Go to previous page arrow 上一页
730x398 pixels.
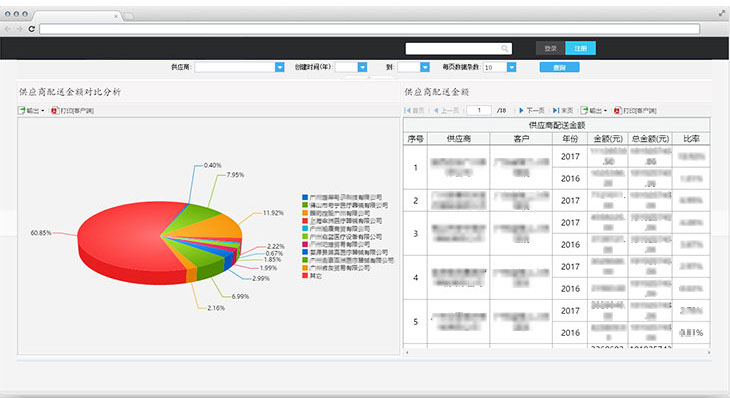tap(436, 110)
